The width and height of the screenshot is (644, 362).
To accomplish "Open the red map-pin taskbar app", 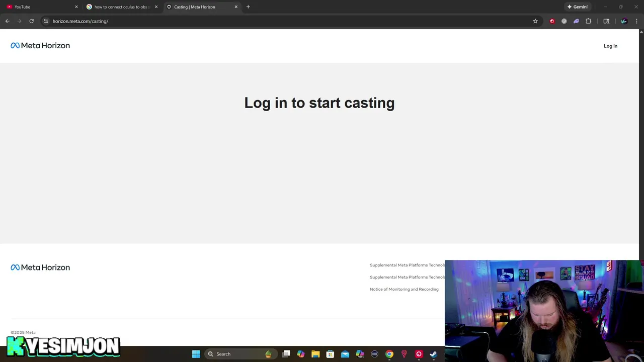I will 404,354.
